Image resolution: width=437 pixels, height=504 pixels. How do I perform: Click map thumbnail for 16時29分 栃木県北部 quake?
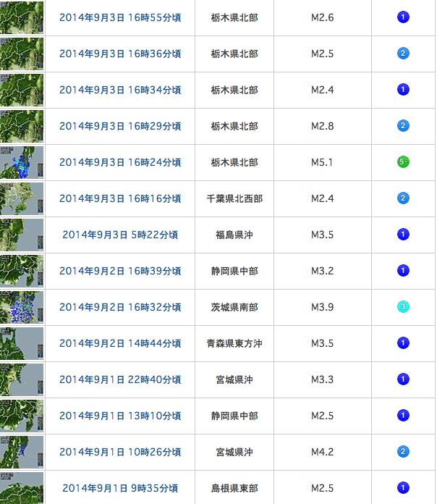pos(22,126)
